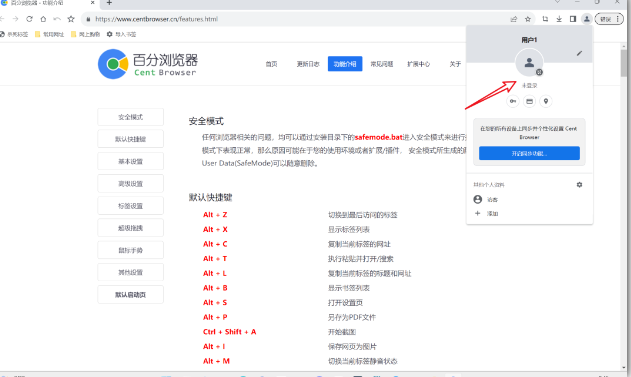Add a new profile with plus entry

pyautogui.click(x=529, y=214)
